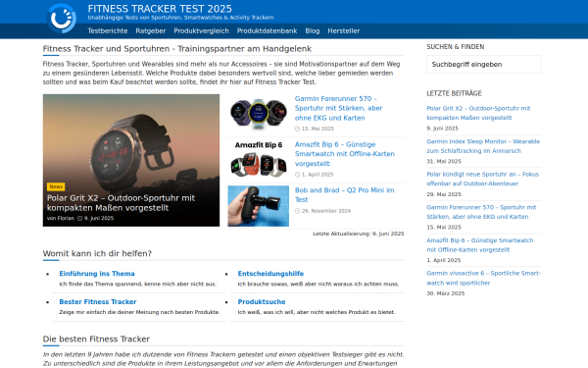Open sidebar post Garmin vivoactive 6

pos(484,278)
